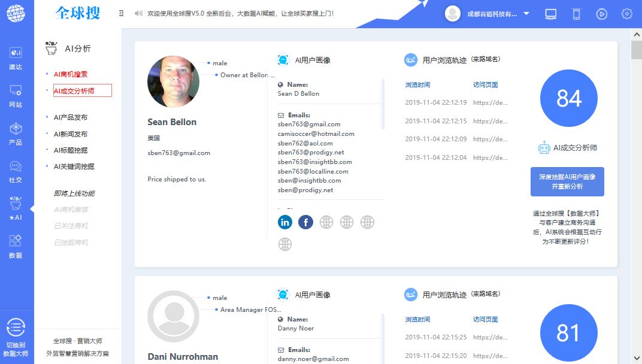Open the 产品 panel from the sidebar

17,132
